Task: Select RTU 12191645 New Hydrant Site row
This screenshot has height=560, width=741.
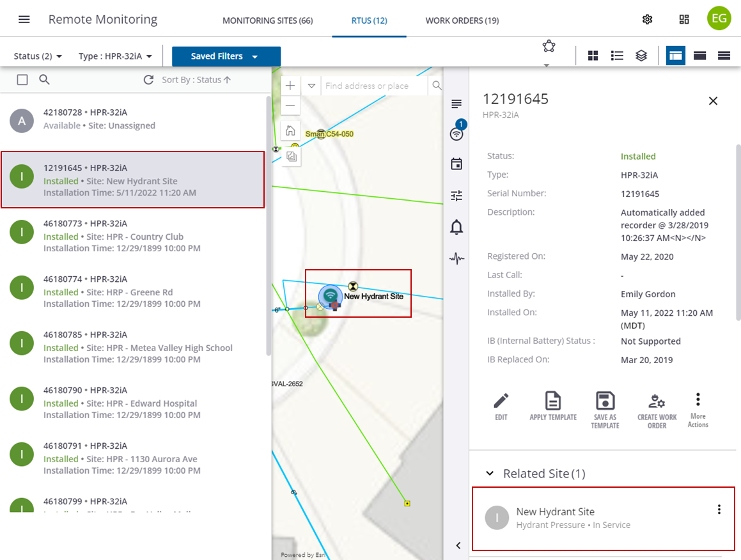Action: [x=133, y=180]
